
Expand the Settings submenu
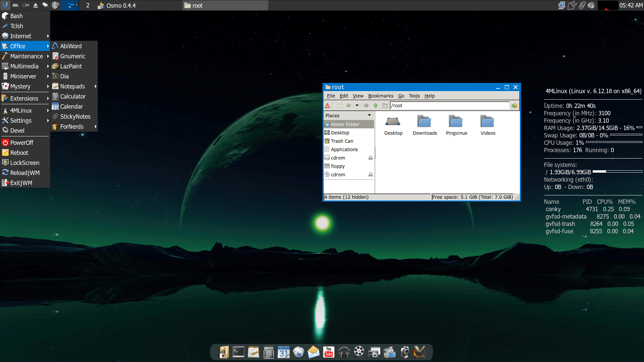[25, 120]
